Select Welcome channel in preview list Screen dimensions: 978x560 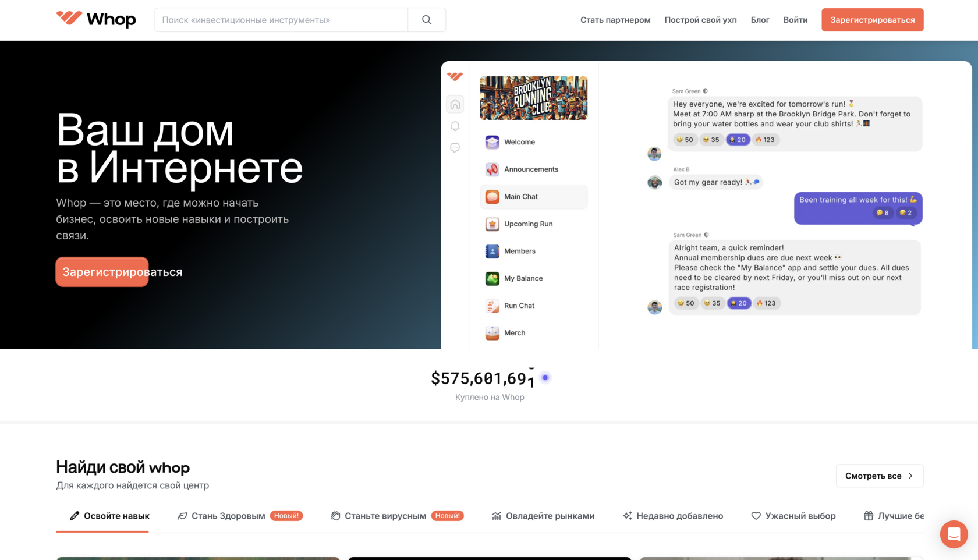(x=533, y=142)
